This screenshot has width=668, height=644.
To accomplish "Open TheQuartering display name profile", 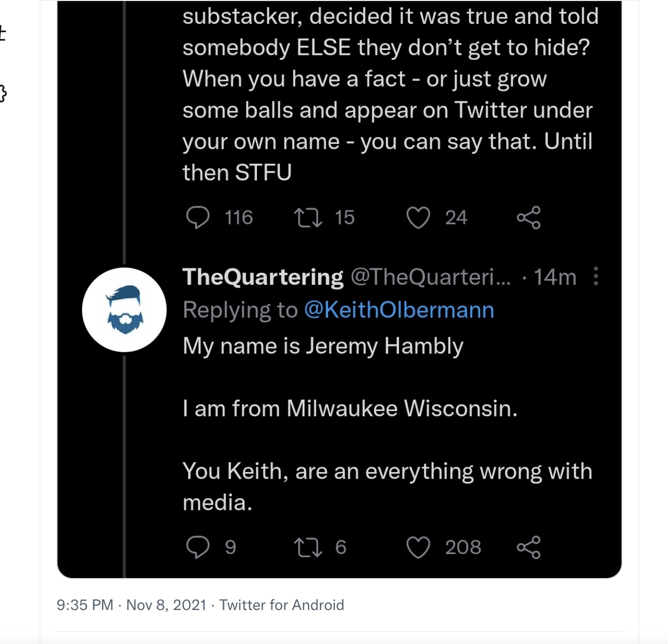I will point(263,277).
